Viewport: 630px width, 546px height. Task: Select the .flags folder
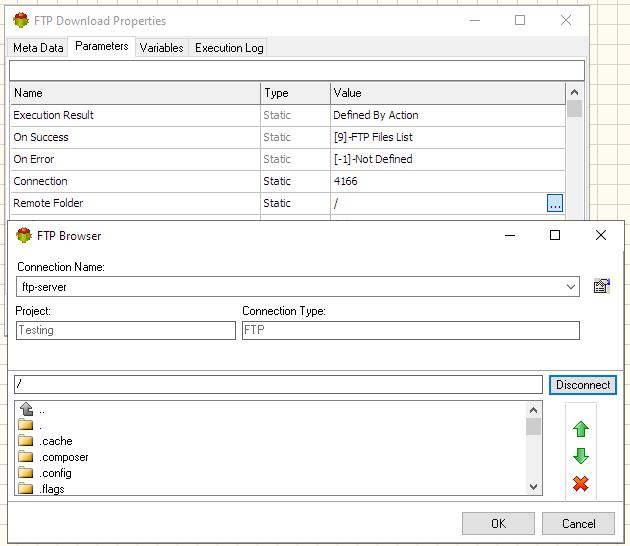point(41,489)
